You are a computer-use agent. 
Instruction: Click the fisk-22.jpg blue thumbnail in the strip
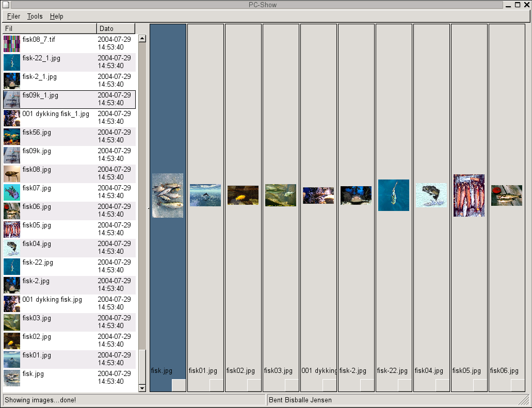tap(393, 195)
